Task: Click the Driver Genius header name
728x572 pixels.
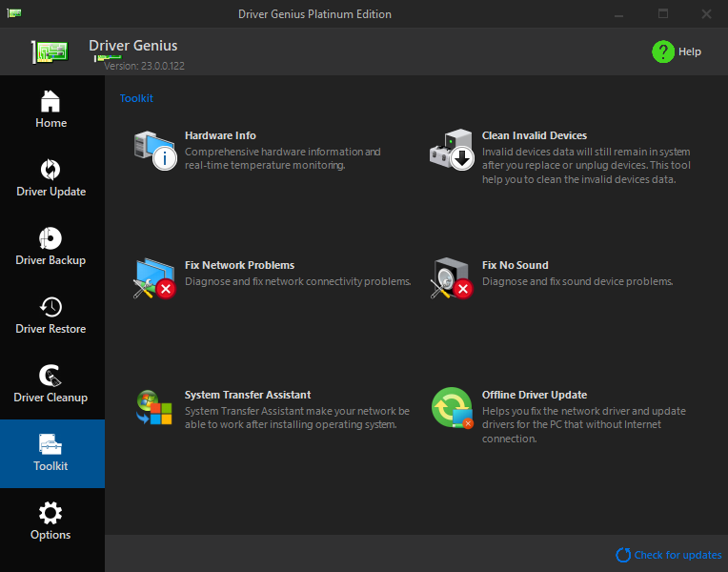Action: (133, 46)
